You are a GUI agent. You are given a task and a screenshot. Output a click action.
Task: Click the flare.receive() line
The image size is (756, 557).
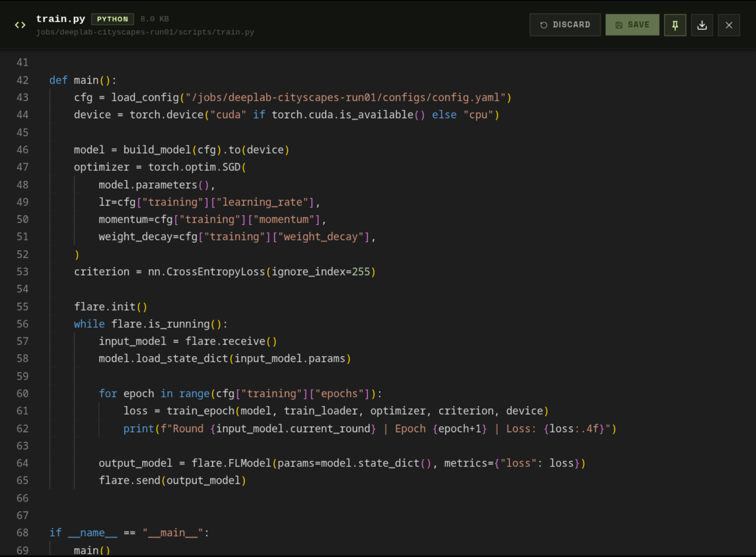188,342
